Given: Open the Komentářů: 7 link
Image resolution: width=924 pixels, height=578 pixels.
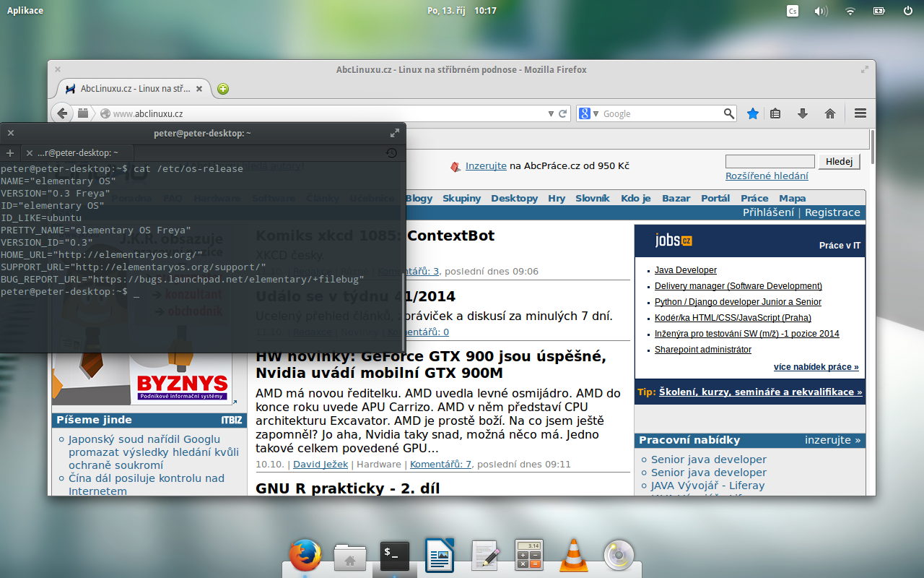Looking at the screenshot, I should [440, 464].
